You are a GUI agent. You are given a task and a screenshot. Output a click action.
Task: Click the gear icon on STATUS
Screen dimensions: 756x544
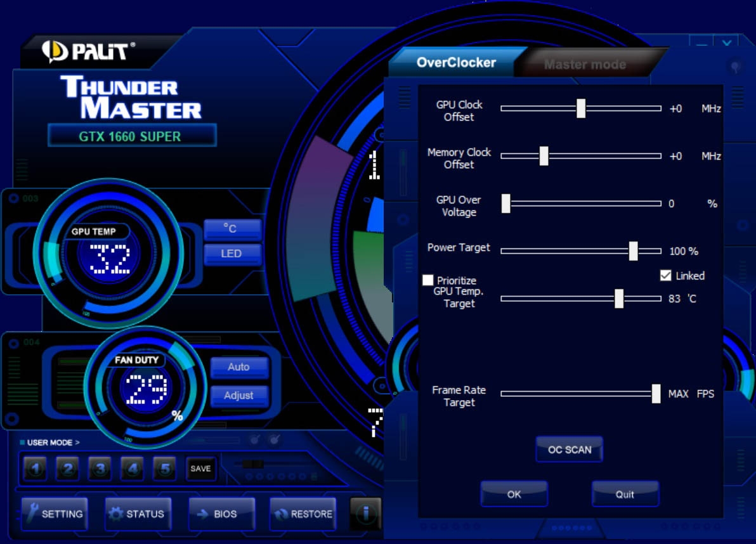tap(115, 514)
